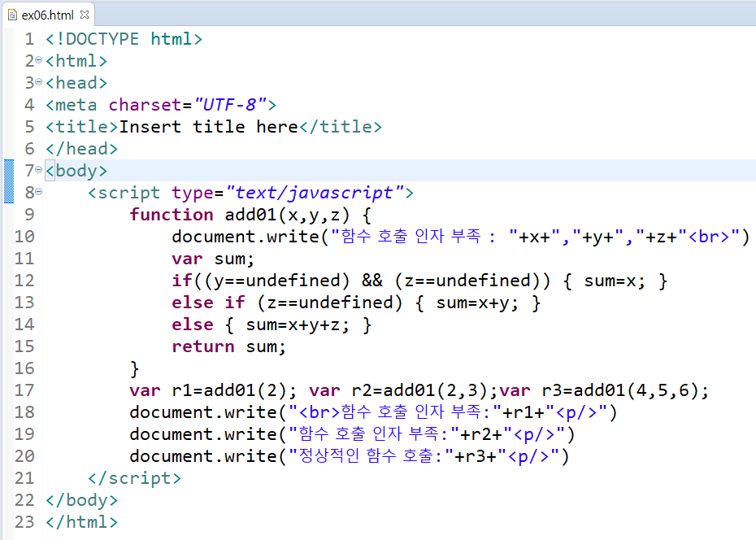Click the closing brace on line 16
The width and height of the screenshot is (756, 540).
coord(134,369)
